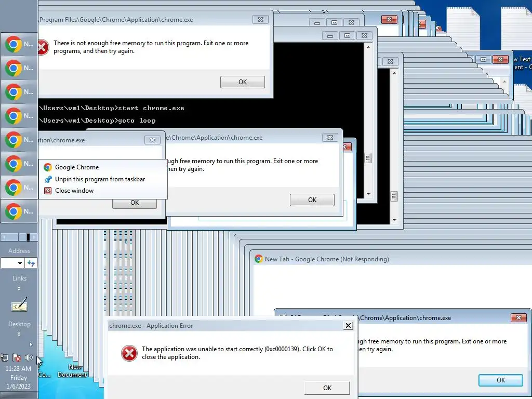Viewport: 532px width, 399px height.
Task: Click the topmost Chrome button on the taskbar
Action: [x=19, y=44]
